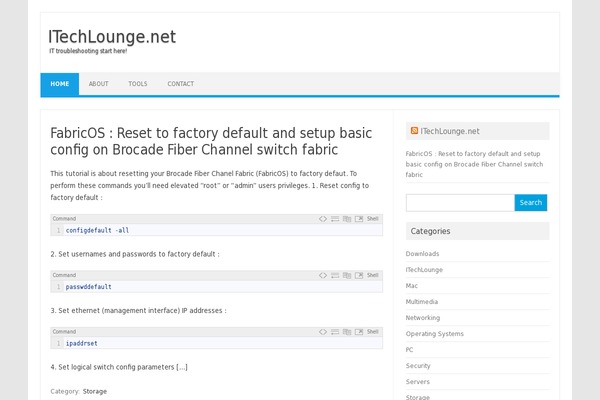
Task: Toggle line wrap in configdefault code block
Action: pyautogui.click(x=335, y=219)
